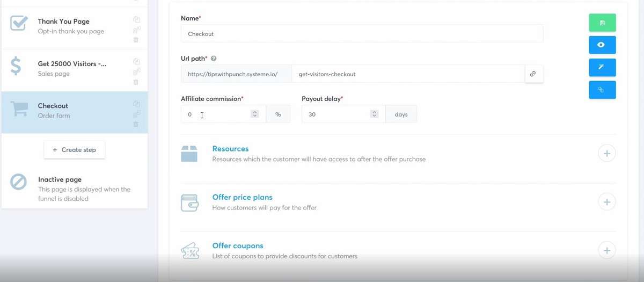The width and height of the screenshot is (644, 282).
Task: Click the Offer price plans wallet icon
Action: point(189,203)
